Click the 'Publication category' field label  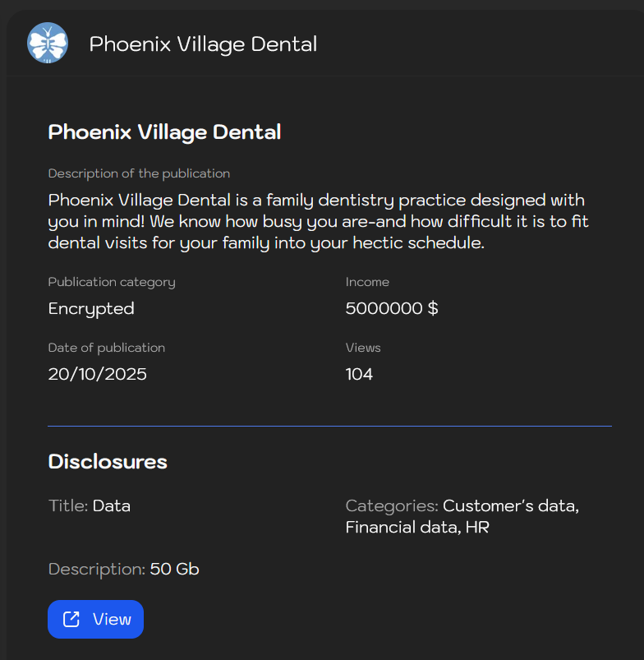tap(111, 282)
